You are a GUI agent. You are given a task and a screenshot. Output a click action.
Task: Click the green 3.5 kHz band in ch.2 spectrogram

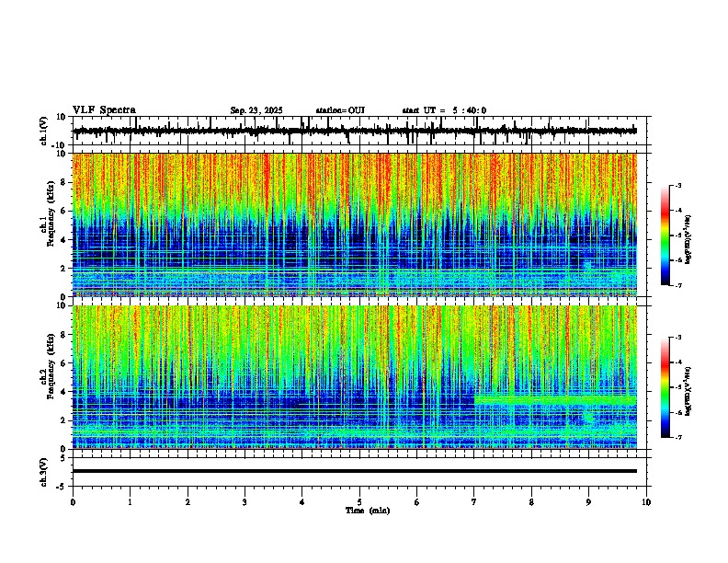pos(555,399)
